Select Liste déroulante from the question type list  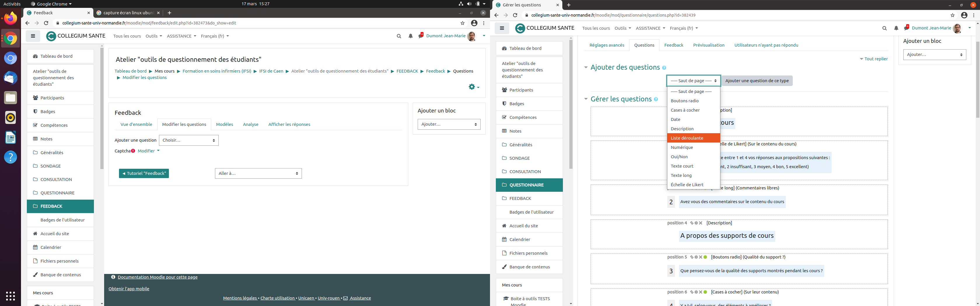point(693,138)
